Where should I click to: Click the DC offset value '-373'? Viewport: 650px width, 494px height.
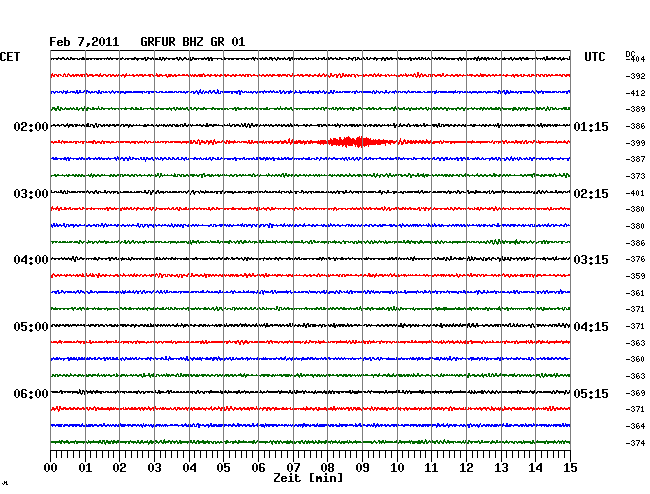[635, 176]
